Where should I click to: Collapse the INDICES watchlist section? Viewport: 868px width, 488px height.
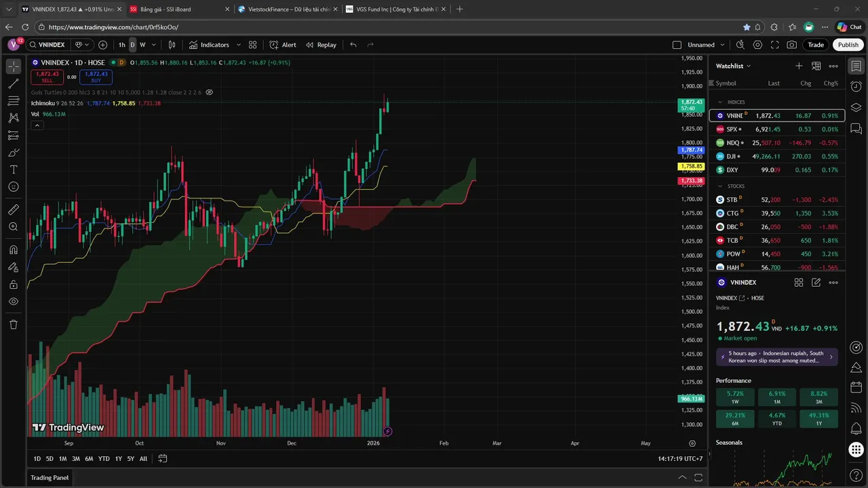click(x=720, y=102)
